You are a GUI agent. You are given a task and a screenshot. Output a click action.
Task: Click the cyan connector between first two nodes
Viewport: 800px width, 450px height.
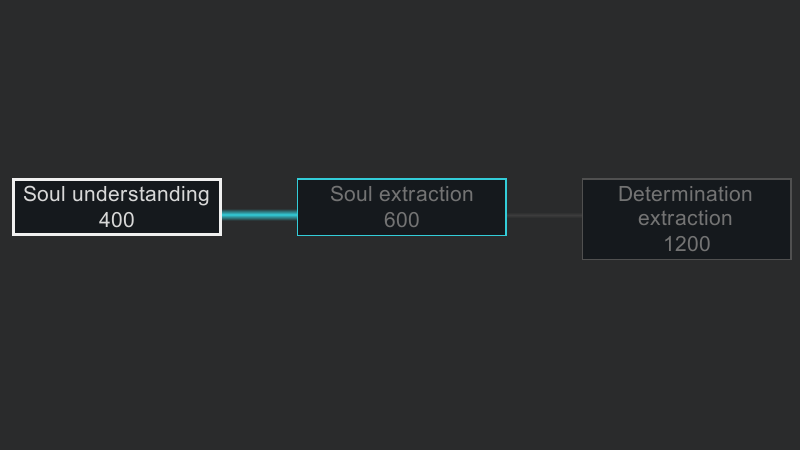259,215
